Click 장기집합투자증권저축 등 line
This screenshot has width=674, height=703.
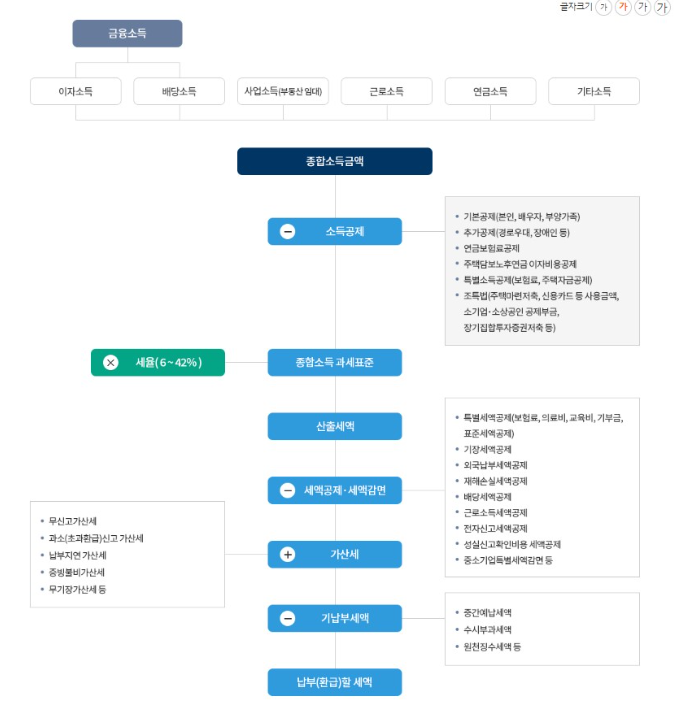click(509, 327)
